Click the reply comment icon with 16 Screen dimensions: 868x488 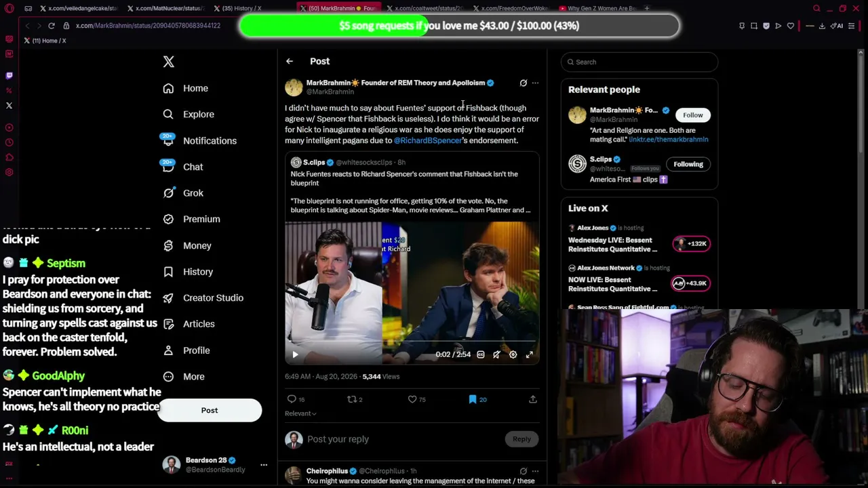292,399
